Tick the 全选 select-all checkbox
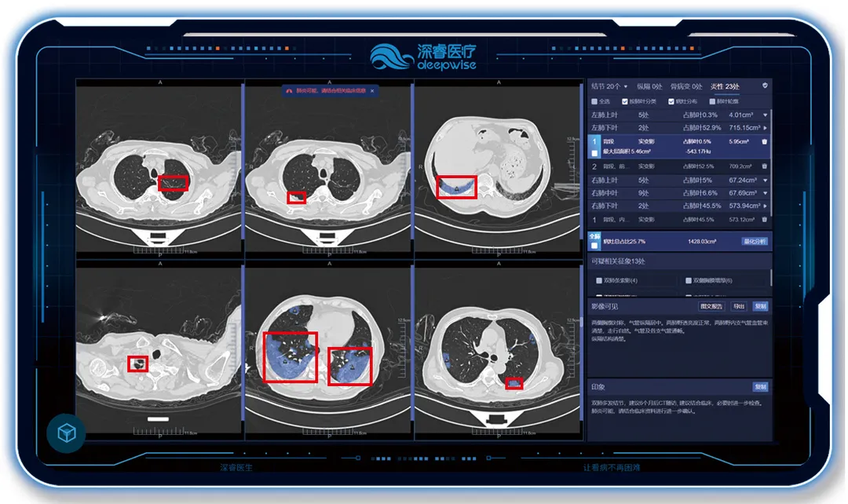 pyautogui.click(x=594, y=101)
